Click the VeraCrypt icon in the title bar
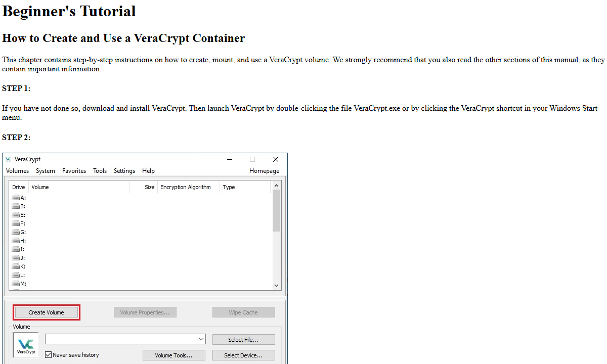Screen dimensions: 607x364 pos(8,159)
